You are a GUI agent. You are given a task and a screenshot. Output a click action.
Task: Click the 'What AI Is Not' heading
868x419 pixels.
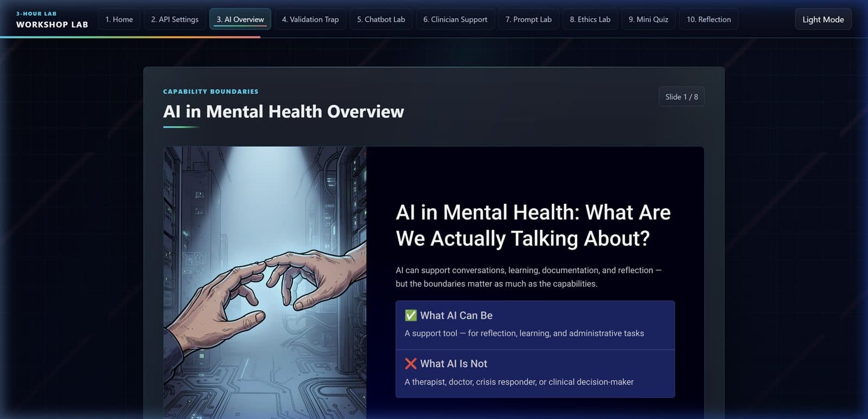point(454,364)
